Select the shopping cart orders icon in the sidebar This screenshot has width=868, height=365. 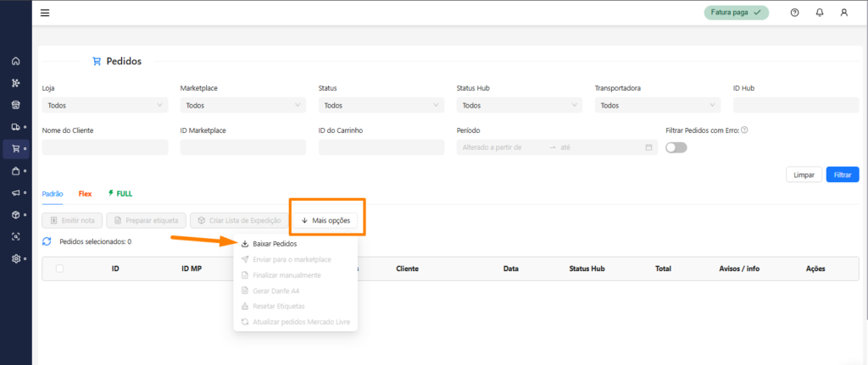point(16,149)
